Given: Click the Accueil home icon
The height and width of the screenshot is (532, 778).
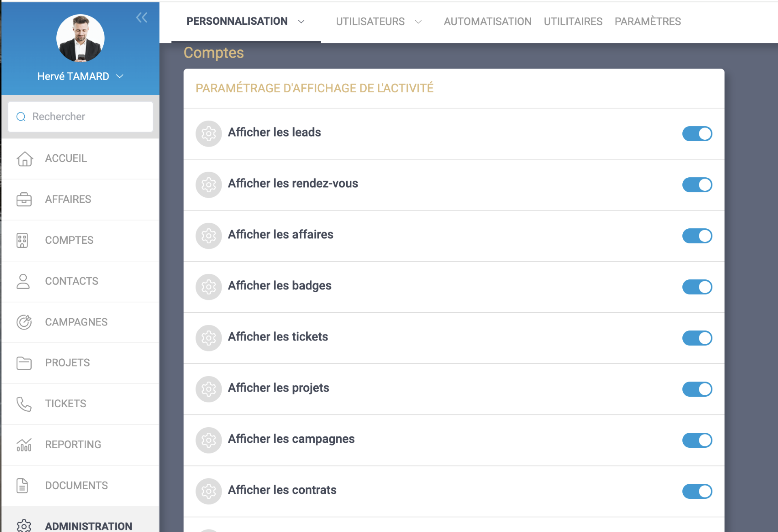Looking at the screenshot, I should (24, 159).
